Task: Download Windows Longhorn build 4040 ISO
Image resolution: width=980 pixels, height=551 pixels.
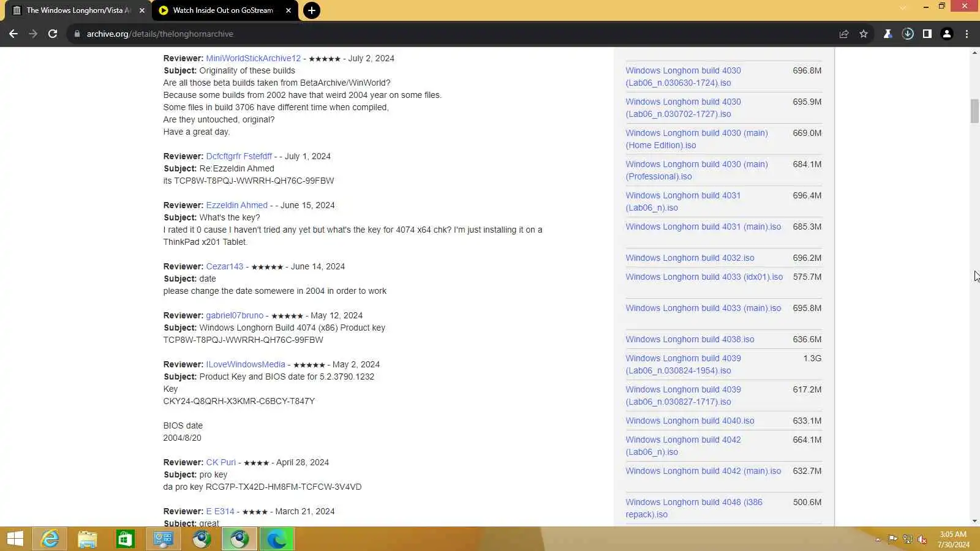Action: tap(690, 421)
